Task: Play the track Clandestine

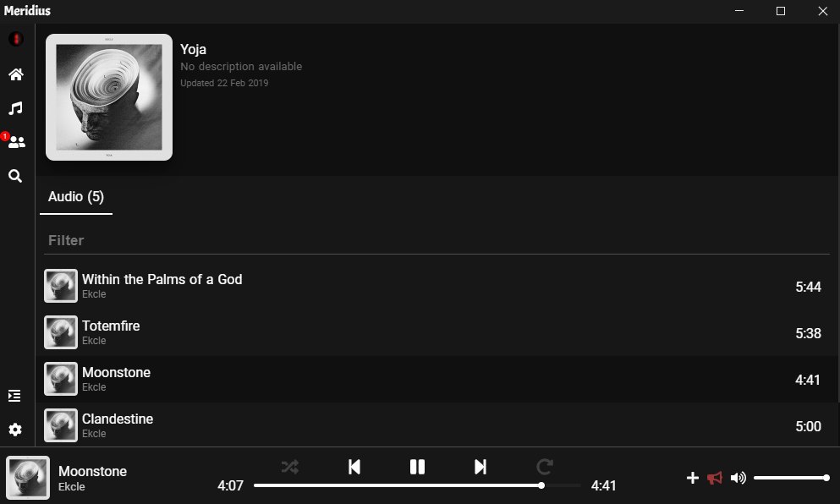Action: pos(436,426)
